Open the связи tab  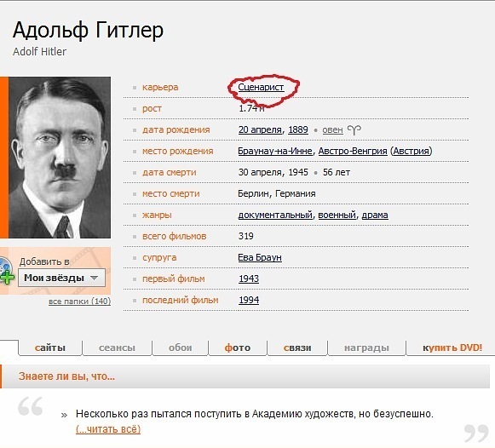coord(297,347)
